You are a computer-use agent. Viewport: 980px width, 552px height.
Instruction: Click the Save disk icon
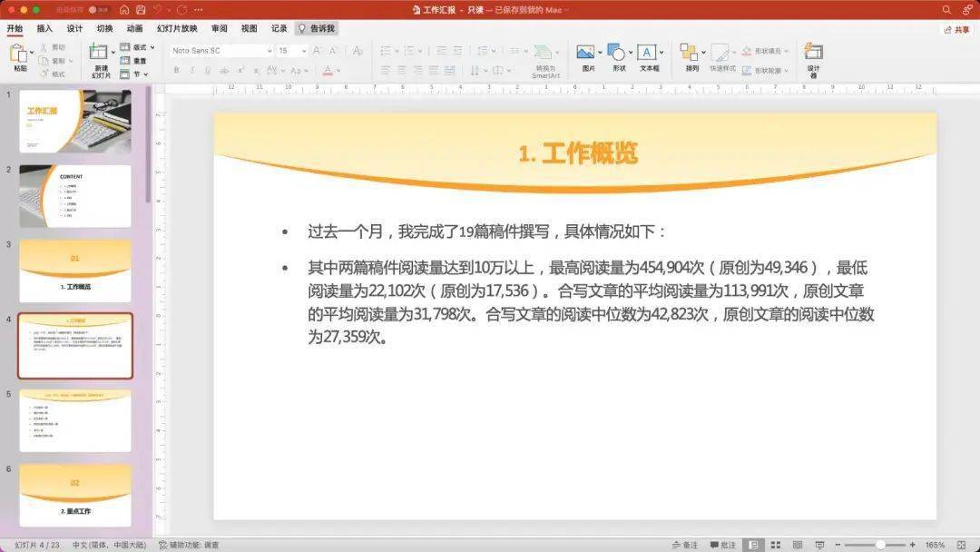[x=141, y=10]
